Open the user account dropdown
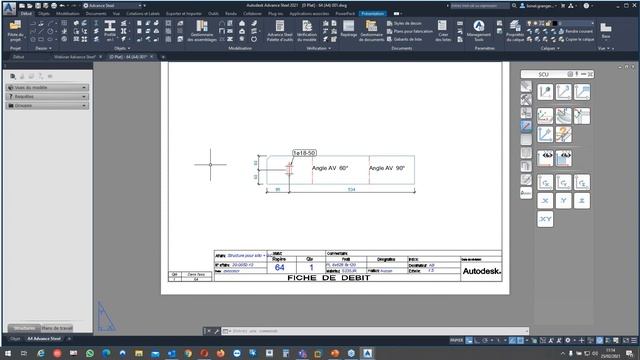Image resolution: width=640 pixels, height=360 pixels. 539,6
